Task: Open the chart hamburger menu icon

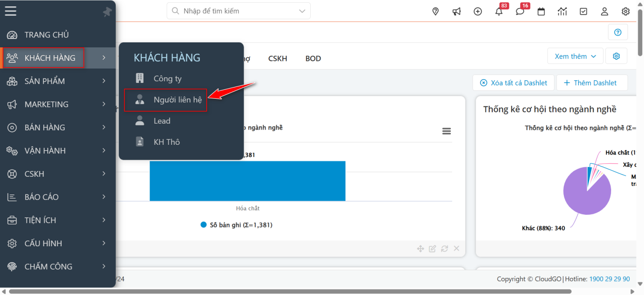Action: pyautogui.click(x=446, y=131)
